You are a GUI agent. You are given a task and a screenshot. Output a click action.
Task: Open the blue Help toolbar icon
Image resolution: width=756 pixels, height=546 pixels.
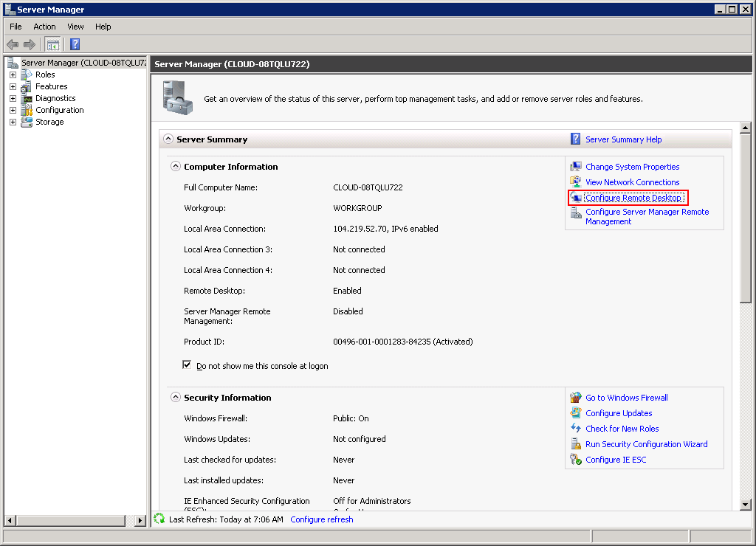coord(75,44)
